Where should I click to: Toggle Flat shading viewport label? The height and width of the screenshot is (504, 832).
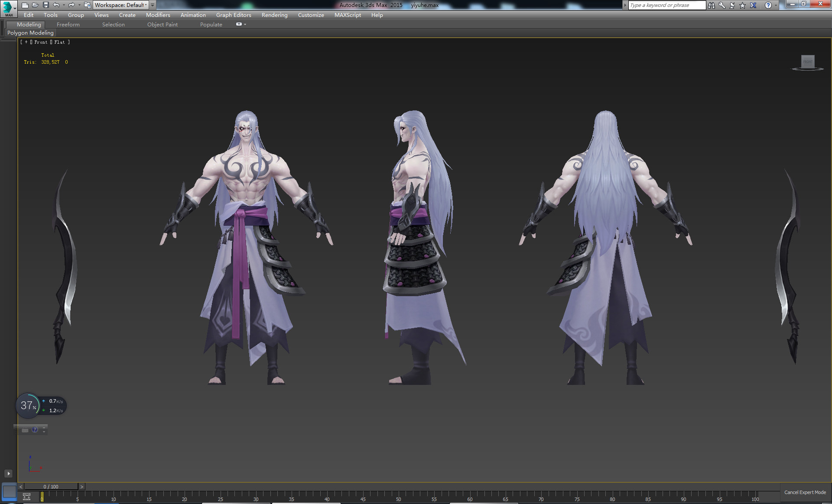[x=59, y=42]
